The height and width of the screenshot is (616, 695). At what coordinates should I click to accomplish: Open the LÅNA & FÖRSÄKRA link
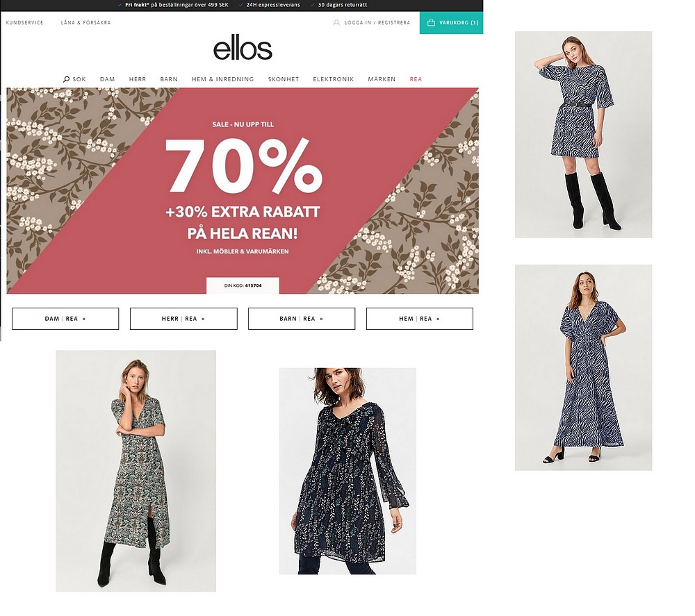pos(85,23)
